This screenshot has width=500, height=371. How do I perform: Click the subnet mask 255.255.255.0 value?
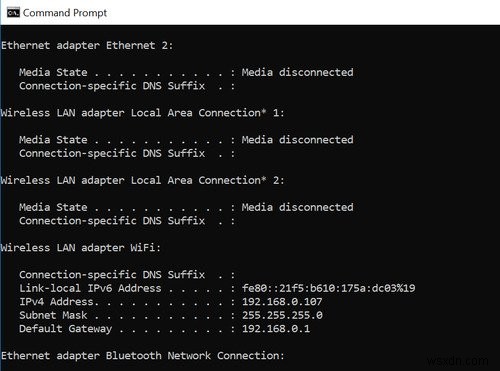click(282, 315)
